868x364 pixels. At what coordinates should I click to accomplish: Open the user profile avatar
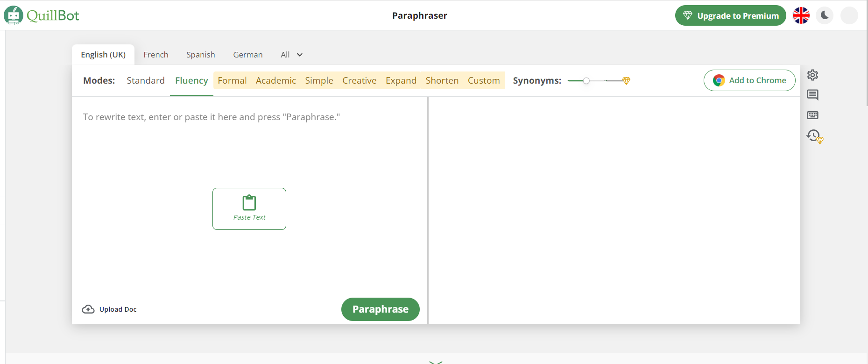coord(849,15)
